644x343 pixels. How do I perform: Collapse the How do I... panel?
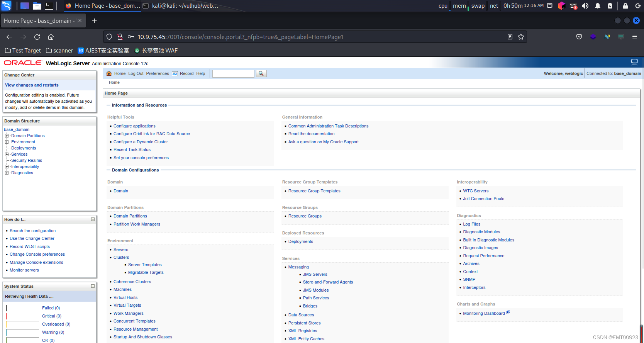pos(93,219)
